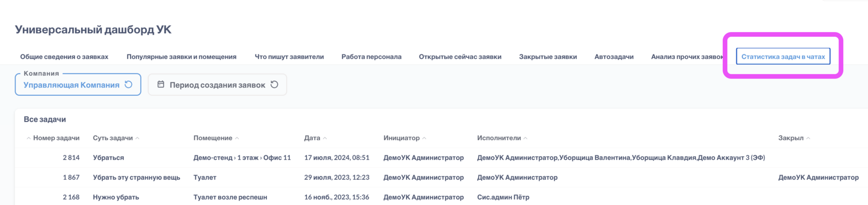Sort by Инициатор column arrow
Viewport: 868px width, 205px height.
[424, 138]
